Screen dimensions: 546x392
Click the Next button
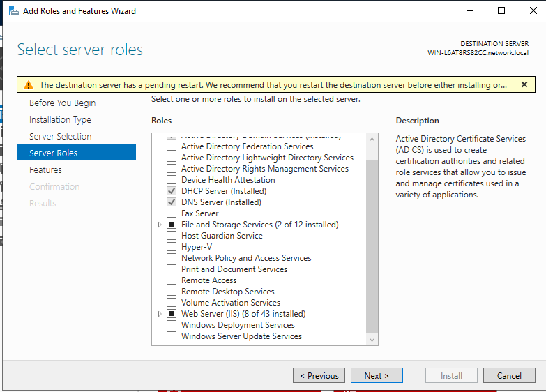(x=376, y=375)
